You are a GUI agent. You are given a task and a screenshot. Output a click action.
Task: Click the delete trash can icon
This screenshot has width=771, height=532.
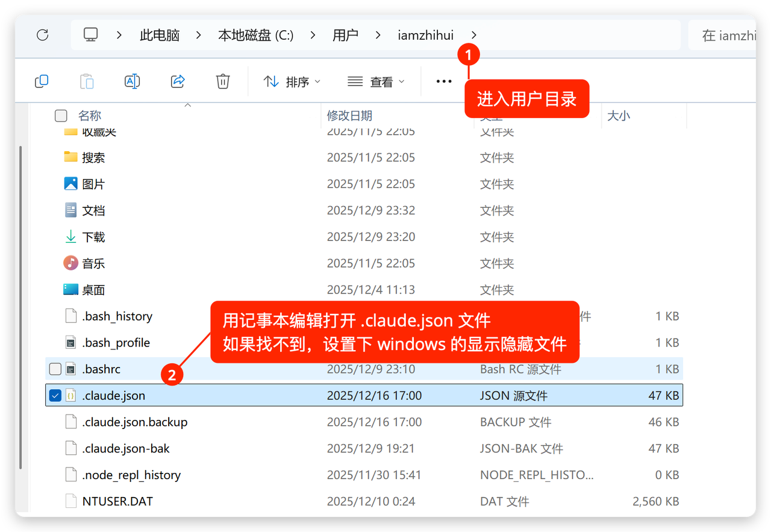click(x=223, y=81)
